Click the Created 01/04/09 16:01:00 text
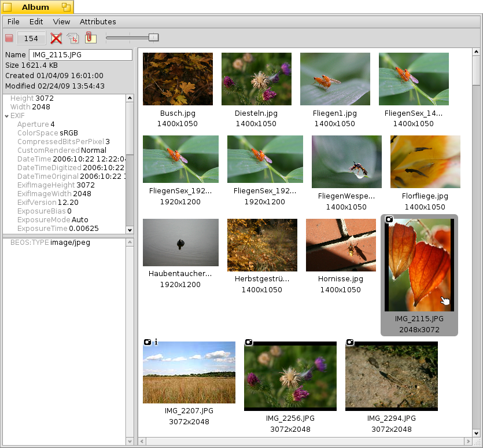Screen dimensions: 483x448 click(54, 76)
